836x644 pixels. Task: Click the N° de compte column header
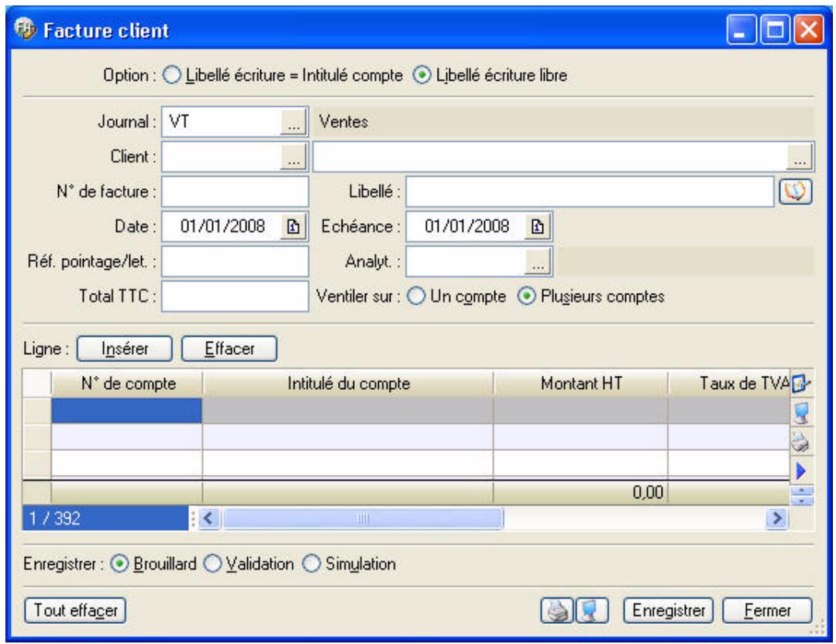coord(127,384)
